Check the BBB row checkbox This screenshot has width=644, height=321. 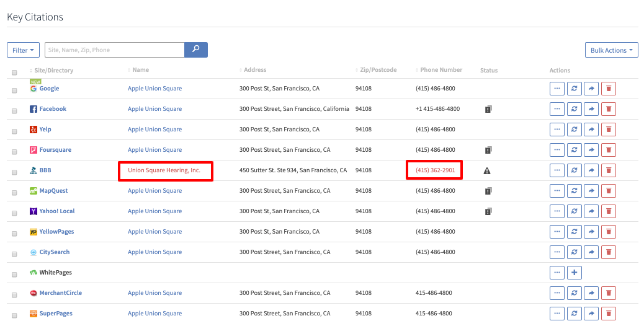pos(14,172)
